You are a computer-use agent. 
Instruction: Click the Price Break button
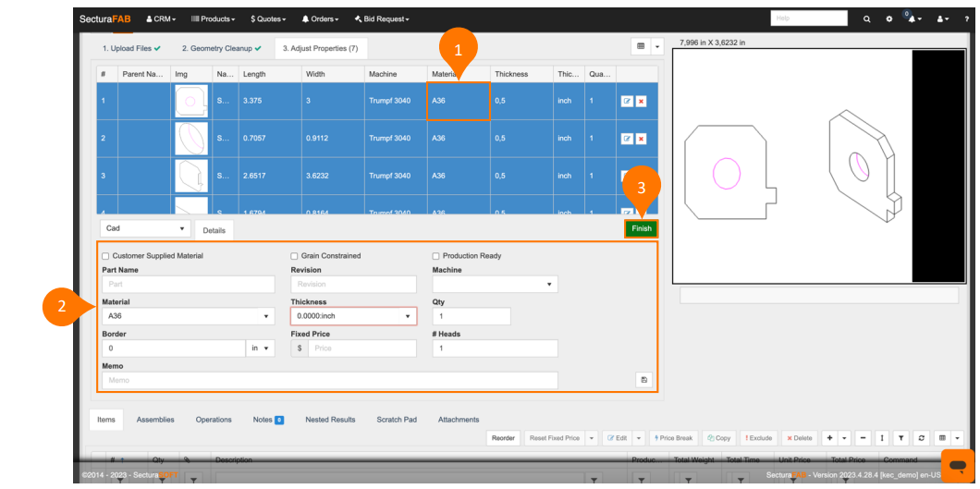pyautogui.click(x=673, y=438)
